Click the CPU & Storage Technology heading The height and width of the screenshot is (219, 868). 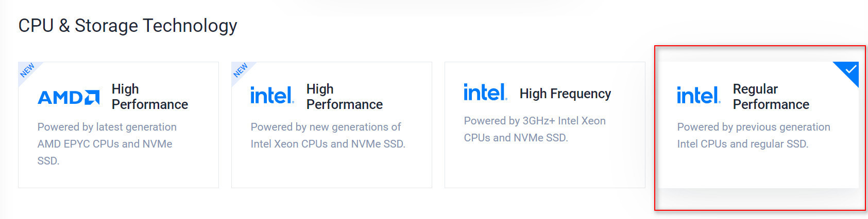pyautogui.click(x=128, y=26)
